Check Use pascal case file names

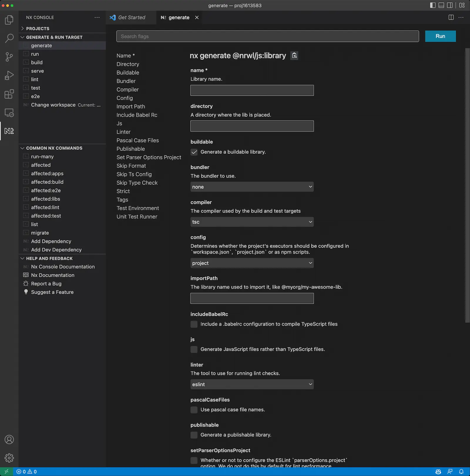click(194, 410)
